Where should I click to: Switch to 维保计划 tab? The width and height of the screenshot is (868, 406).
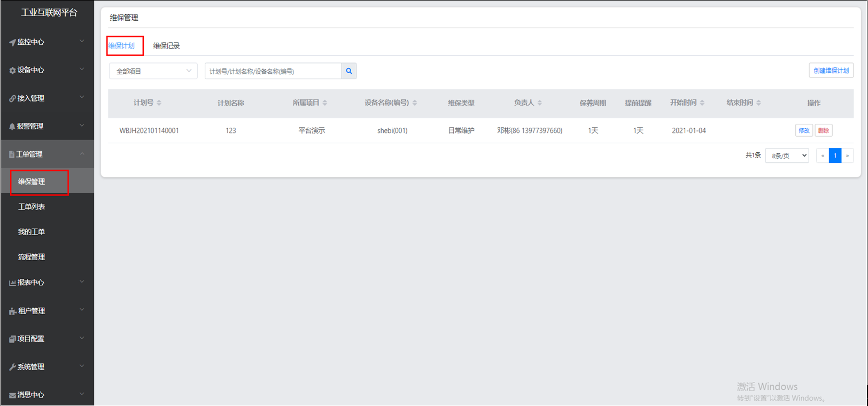pyautogui.click(x=122, y=46)
